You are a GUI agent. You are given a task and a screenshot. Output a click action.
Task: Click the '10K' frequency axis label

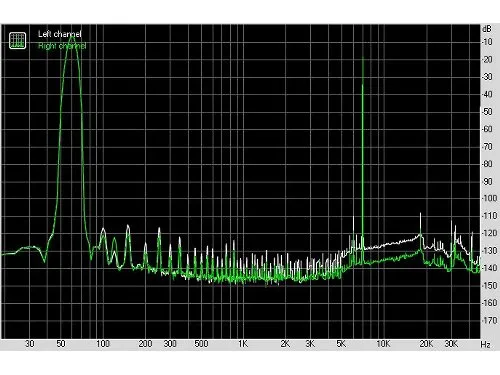click(x=383, y=344)
